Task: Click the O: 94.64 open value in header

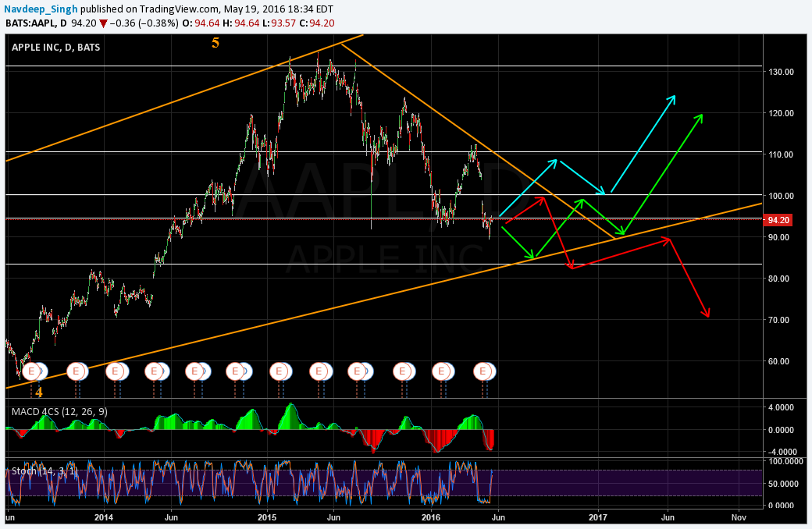Action: [x=201, y=23]
